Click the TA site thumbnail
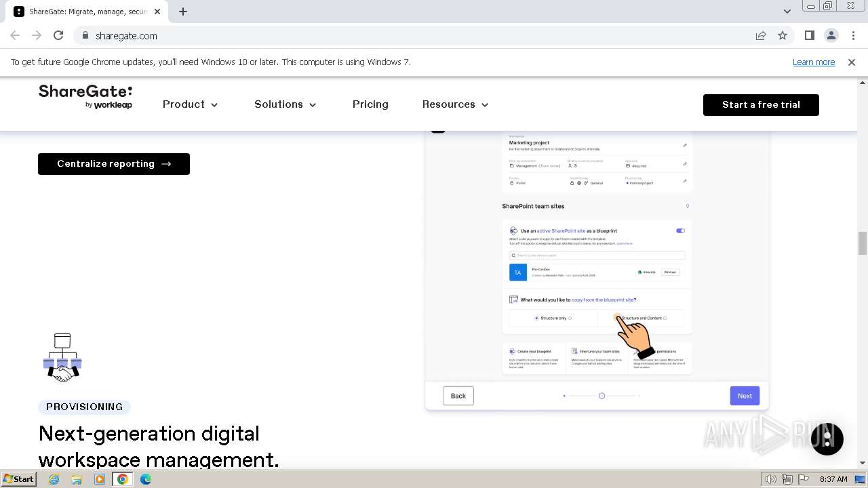 (x=517, y=272)
